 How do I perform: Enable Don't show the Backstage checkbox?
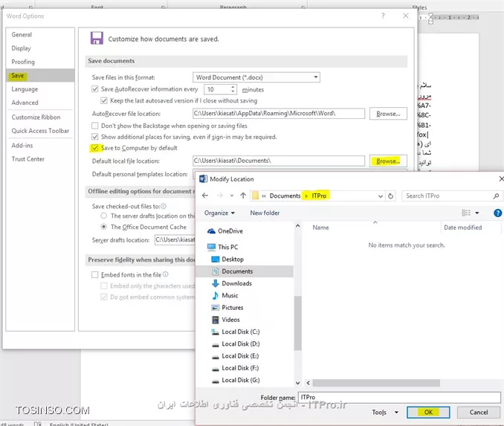click(95, 126)
